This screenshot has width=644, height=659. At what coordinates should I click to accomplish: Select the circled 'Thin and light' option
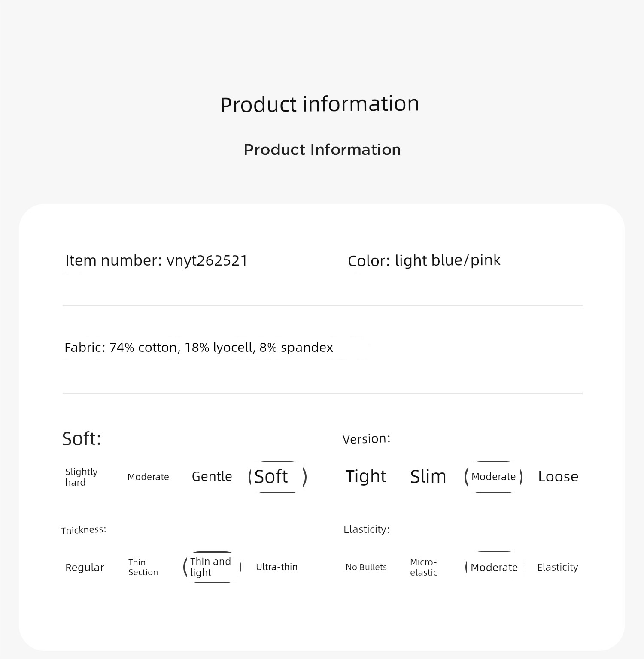(212, 567)
